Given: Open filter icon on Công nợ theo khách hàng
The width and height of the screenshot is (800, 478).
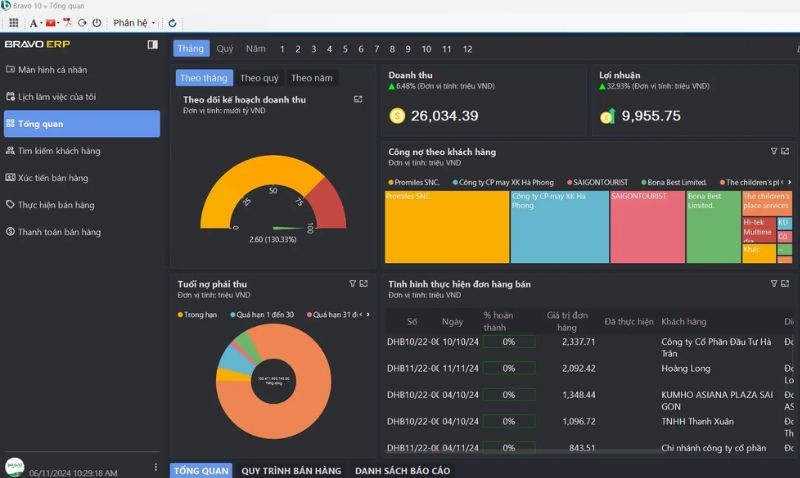Looking at the screenshot, I should tap(773, 151).
